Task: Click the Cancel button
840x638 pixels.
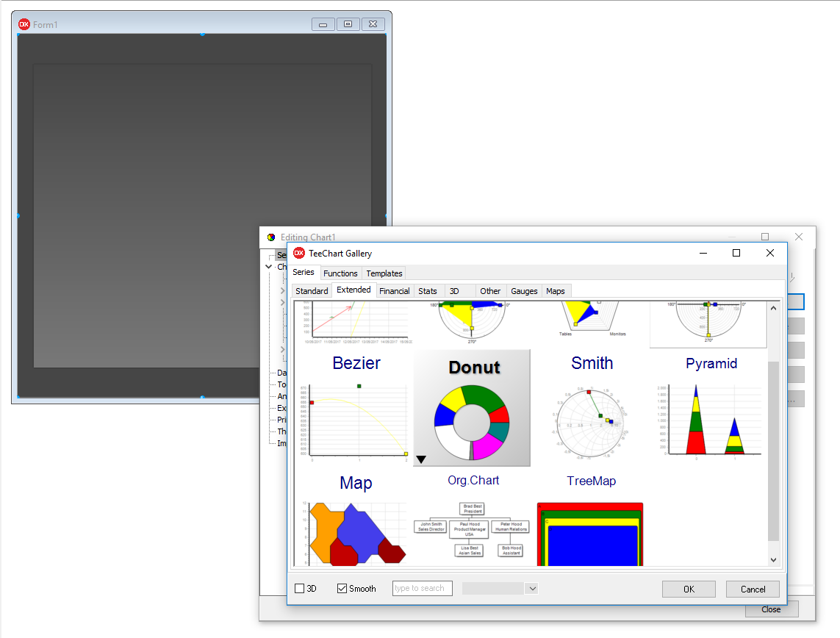Action: [x=753, y=589]
